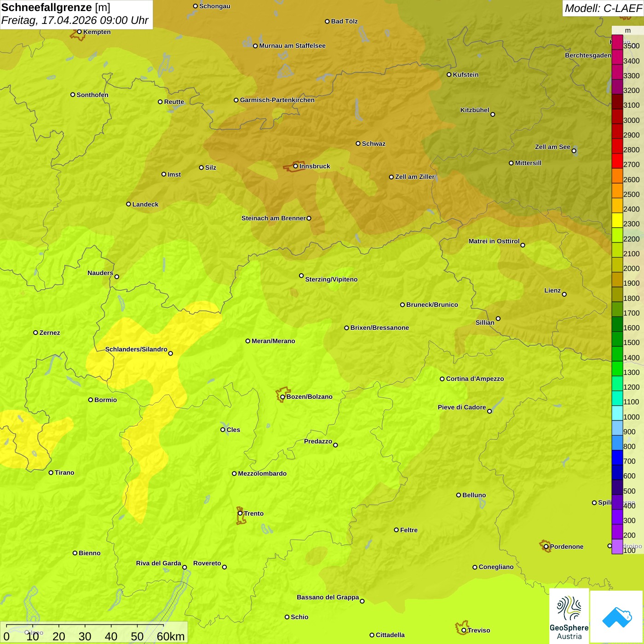Click the Bassano del Grappa label
Viewport: 644px width, 644px height.
[x=328, y=597]
